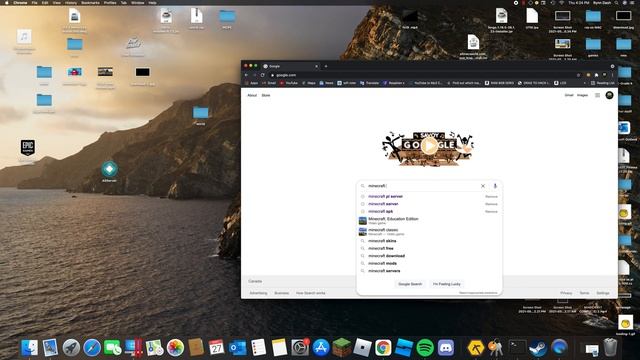Open the Google apps grid icon
Image resolution: width=640 pixels, height=360 pixels.
click(x=598, y=95)
